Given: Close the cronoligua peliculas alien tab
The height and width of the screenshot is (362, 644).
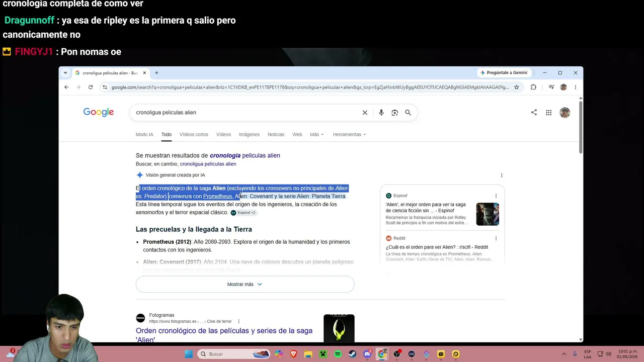Looking at the screenshot, I should [144, 73].
